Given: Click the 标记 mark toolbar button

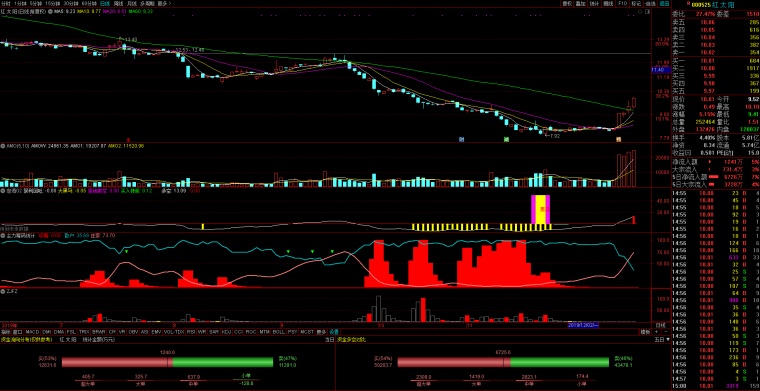Looking at the screenshot, I should coord(636,3).
